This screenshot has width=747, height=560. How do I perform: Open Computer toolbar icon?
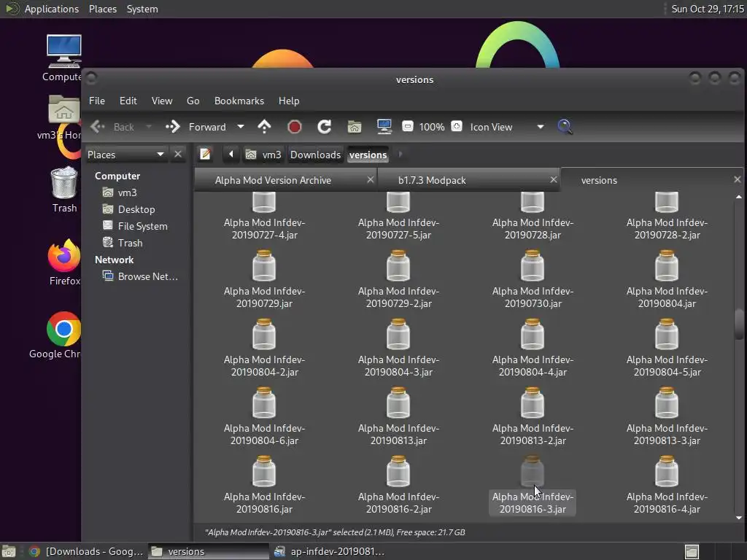(x=384, y=127)
